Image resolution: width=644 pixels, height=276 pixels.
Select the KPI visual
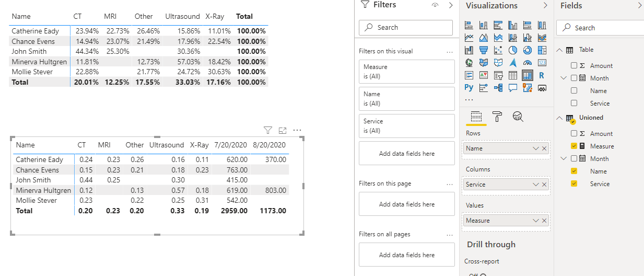[483, 75]
